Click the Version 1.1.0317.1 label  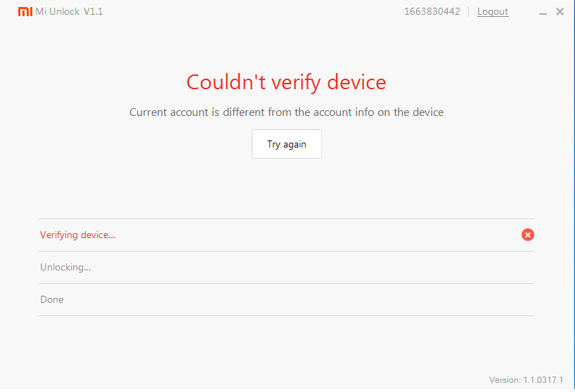pyautogui.click(x=526, y=380)
